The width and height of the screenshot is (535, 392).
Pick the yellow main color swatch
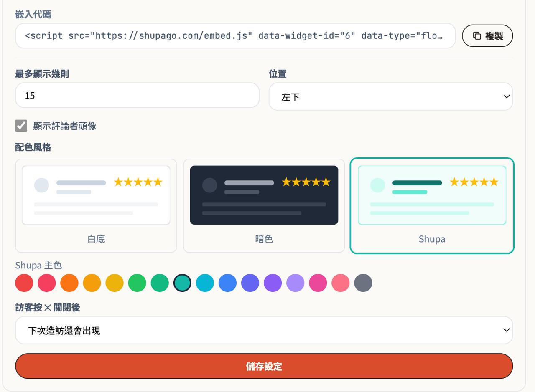(x=115, y=283)
